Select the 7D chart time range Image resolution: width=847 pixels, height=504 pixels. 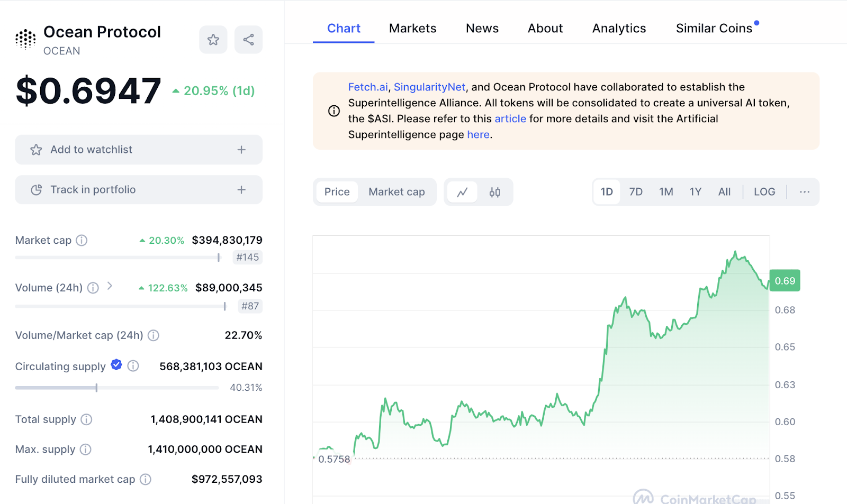click(x=635, y=192)
